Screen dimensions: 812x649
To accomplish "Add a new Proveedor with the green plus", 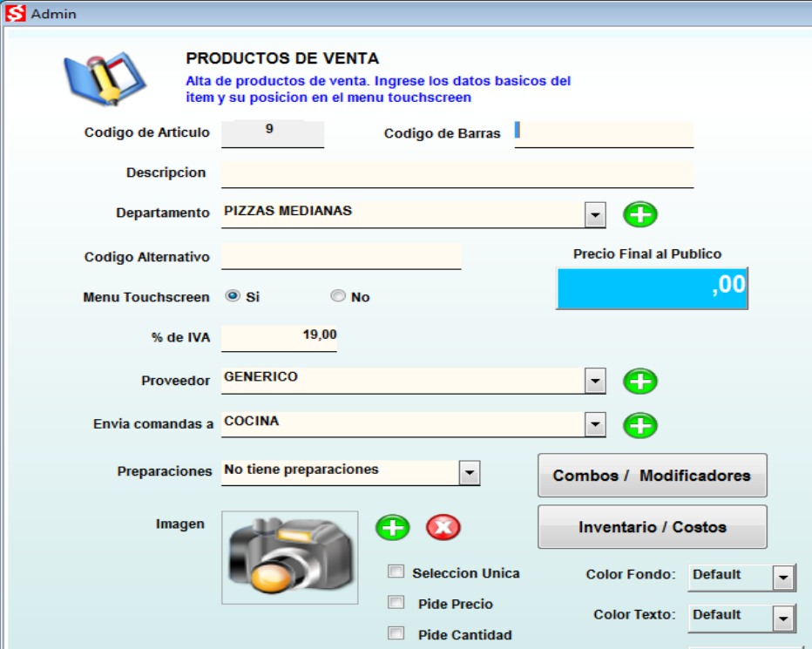I will coord(640,382).
